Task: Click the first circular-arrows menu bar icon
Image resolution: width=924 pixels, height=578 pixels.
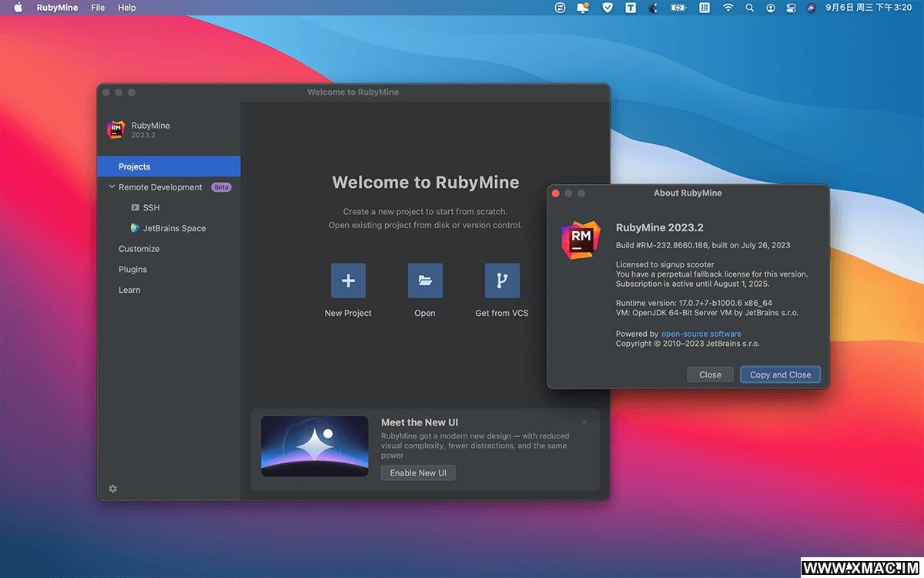Action: (560, 8)
